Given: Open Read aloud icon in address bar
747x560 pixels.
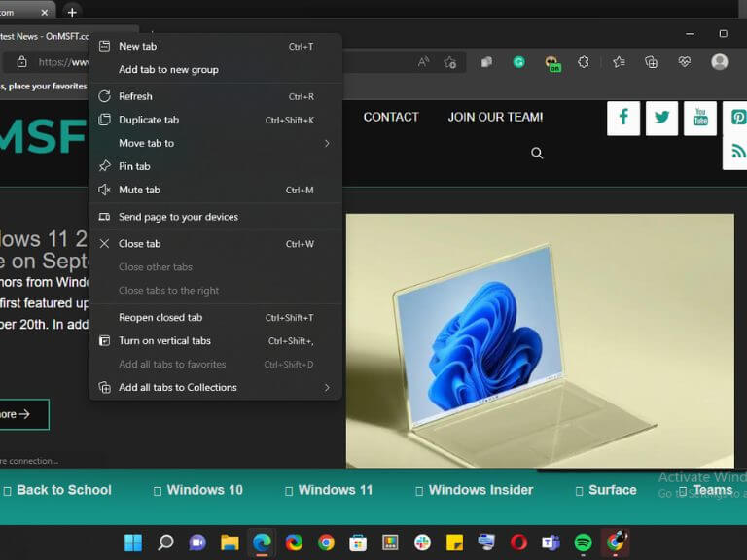Looking at the screenshot, I should (x=423, y=62).
